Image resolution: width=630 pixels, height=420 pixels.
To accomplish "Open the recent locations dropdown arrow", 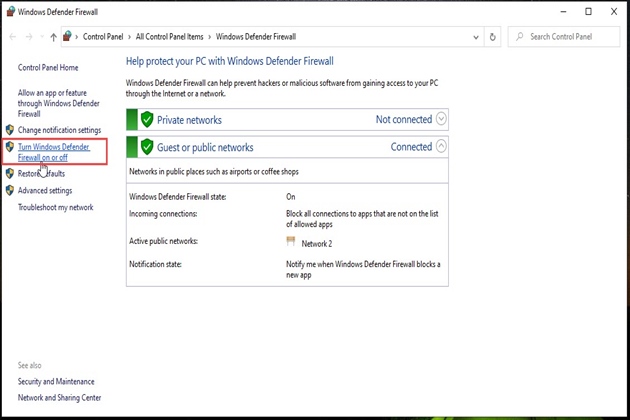I will click(42, 37).
